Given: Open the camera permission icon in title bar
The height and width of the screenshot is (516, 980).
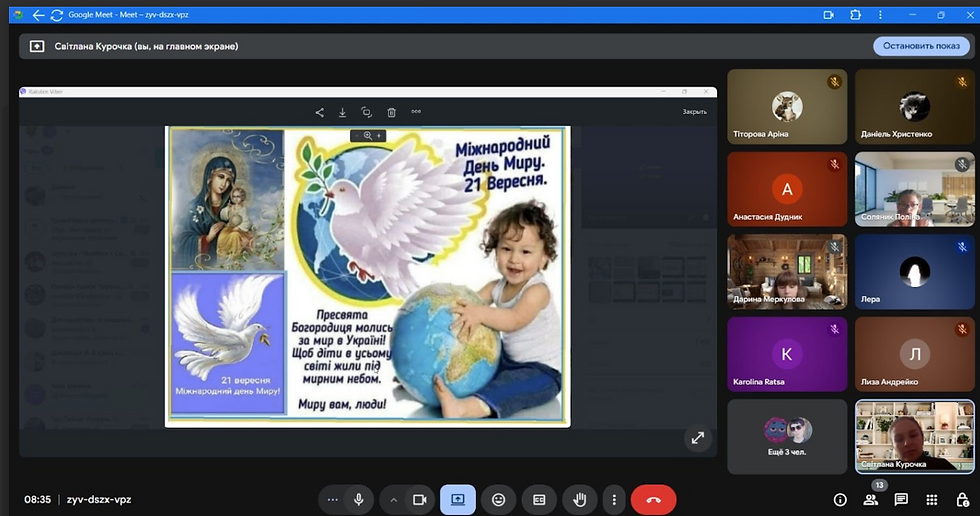Looking at the screenshot, I should point(829,15).
